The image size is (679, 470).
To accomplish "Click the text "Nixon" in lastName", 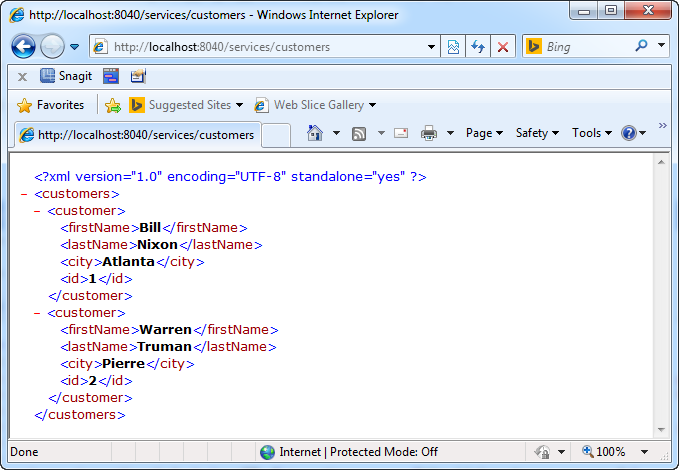I will tap(157, 245).
